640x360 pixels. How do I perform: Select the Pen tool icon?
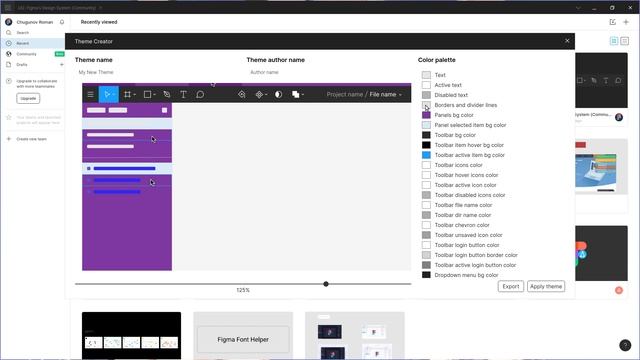(167, 95)
